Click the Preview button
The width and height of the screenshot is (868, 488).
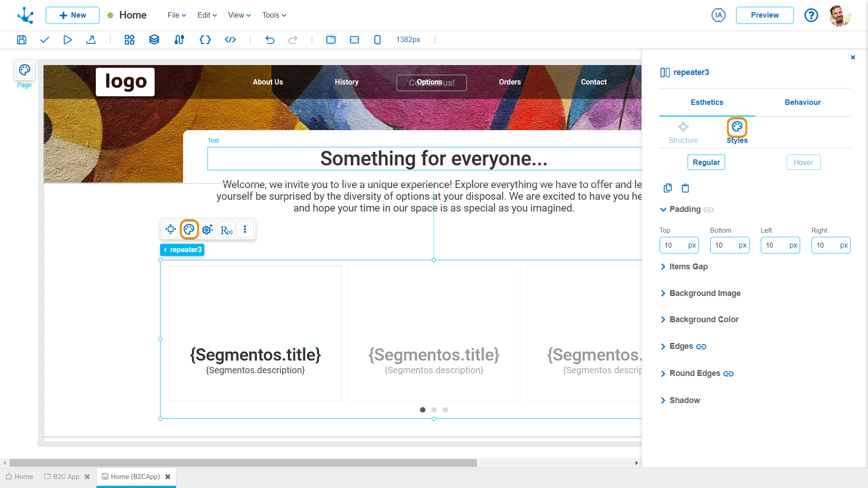pyautogui.click(x=765, y=15)
